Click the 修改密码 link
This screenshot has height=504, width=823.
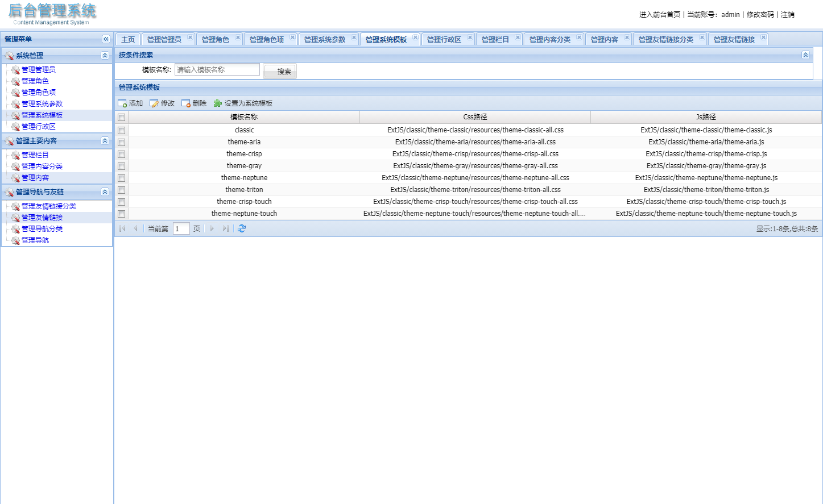(x=760, y=15)
